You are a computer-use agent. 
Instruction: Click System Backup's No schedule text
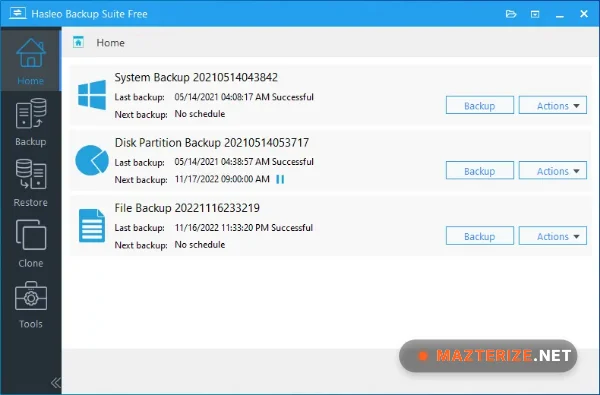[x=200, y=114]
